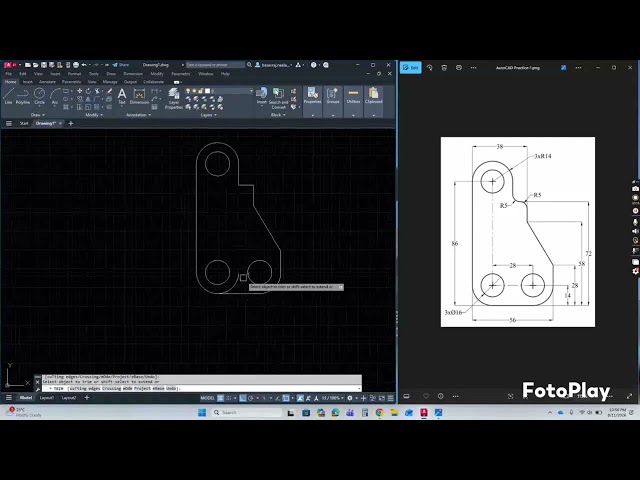Click the white layer color swatch
This screenshot has width=640, height=480.
tap(207, 91)
